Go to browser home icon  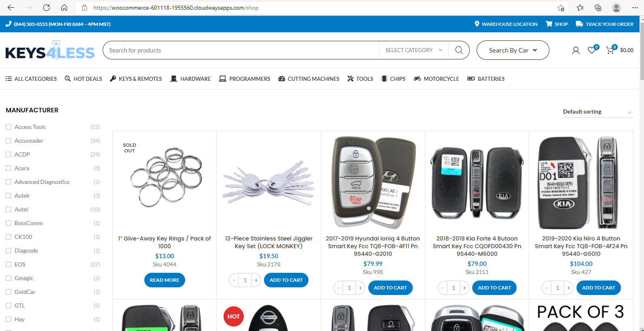(x=64, y=8)
